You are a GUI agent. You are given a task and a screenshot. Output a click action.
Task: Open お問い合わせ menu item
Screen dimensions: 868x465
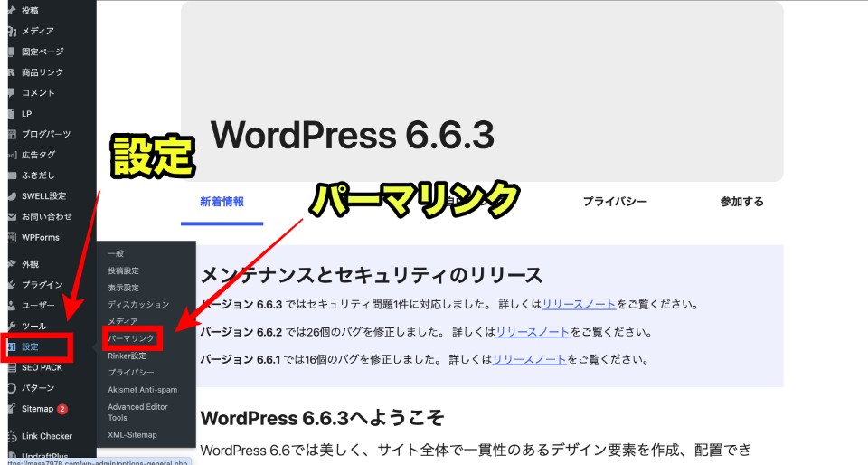point(46,216)
